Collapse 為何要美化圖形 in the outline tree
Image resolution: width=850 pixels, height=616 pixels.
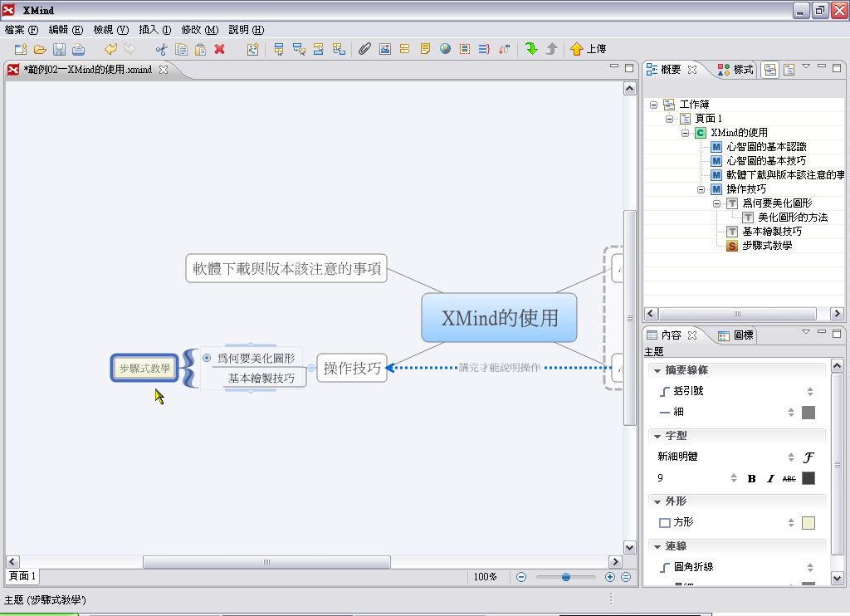(716, 203)
